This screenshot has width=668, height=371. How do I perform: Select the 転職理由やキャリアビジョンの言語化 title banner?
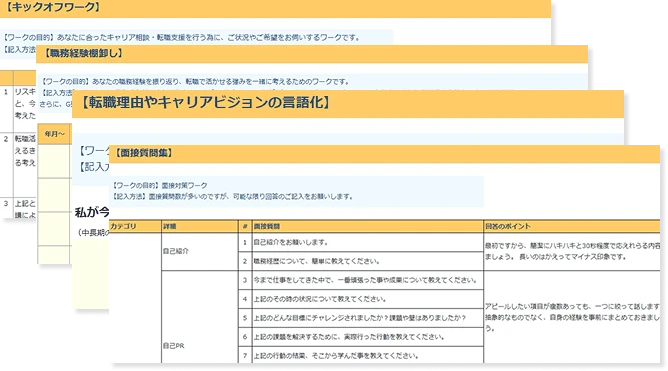tap(204, 103)
